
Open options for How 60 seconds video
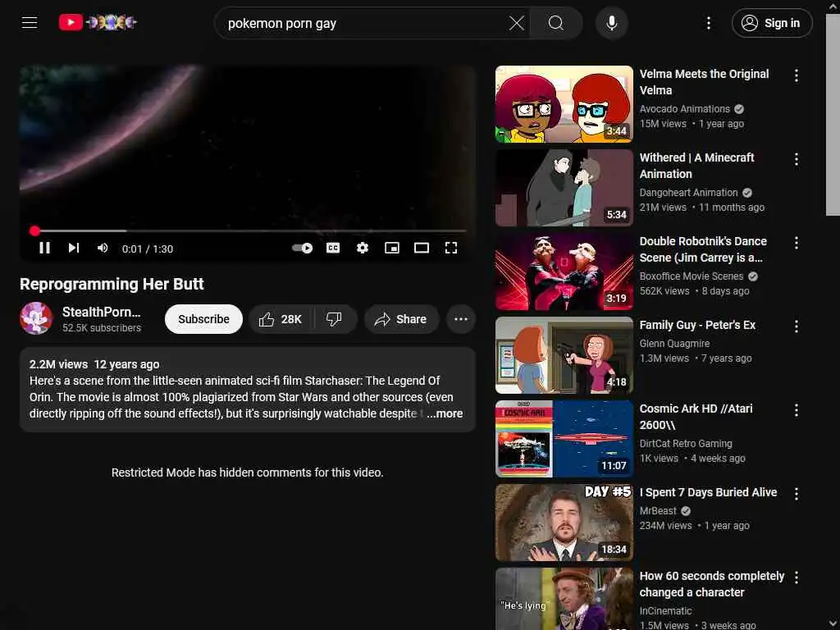coord(796,577)
